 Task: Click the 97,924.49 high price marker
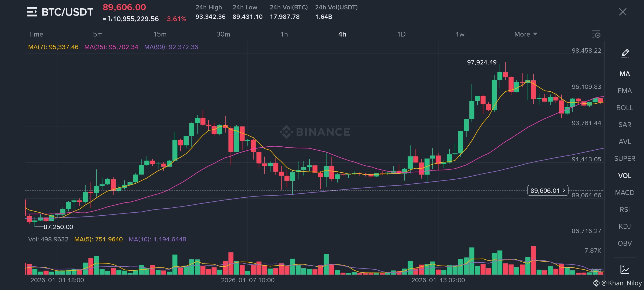pos(482,62)
